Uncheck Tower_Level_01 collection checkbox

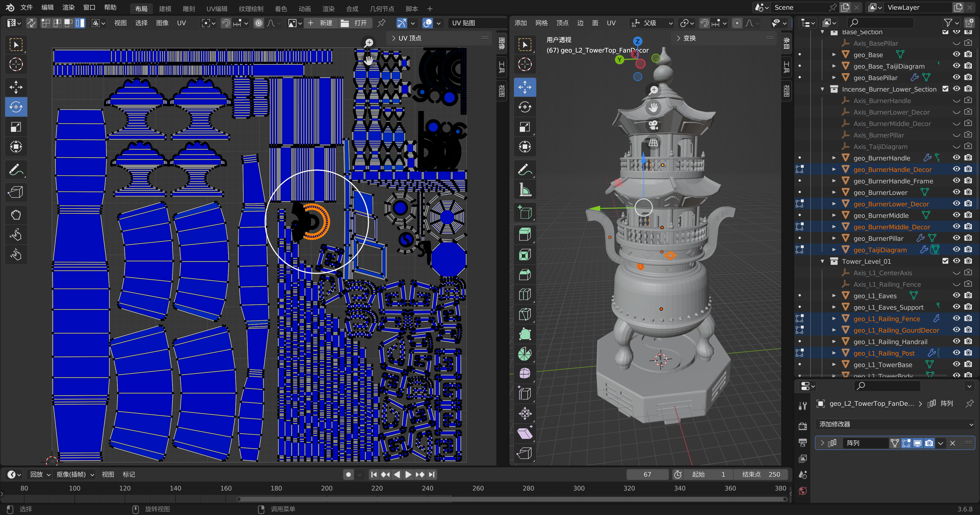click(x=945, y=261)
